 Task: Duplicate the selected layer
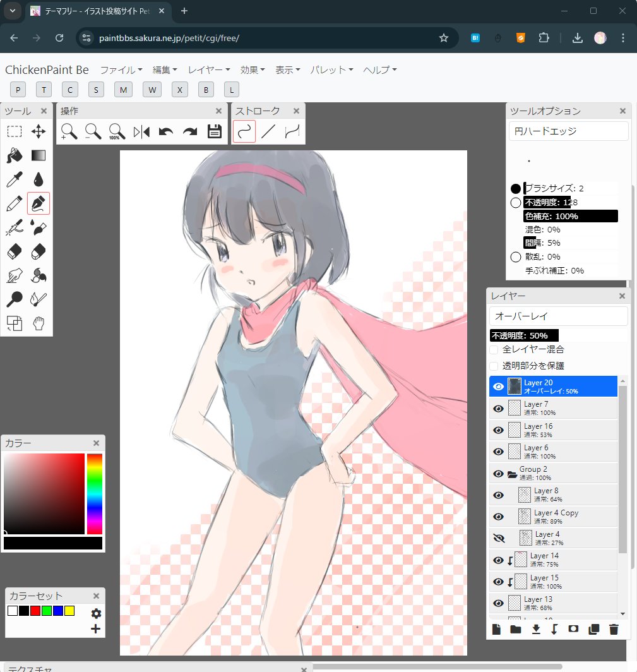coord(593,629)
